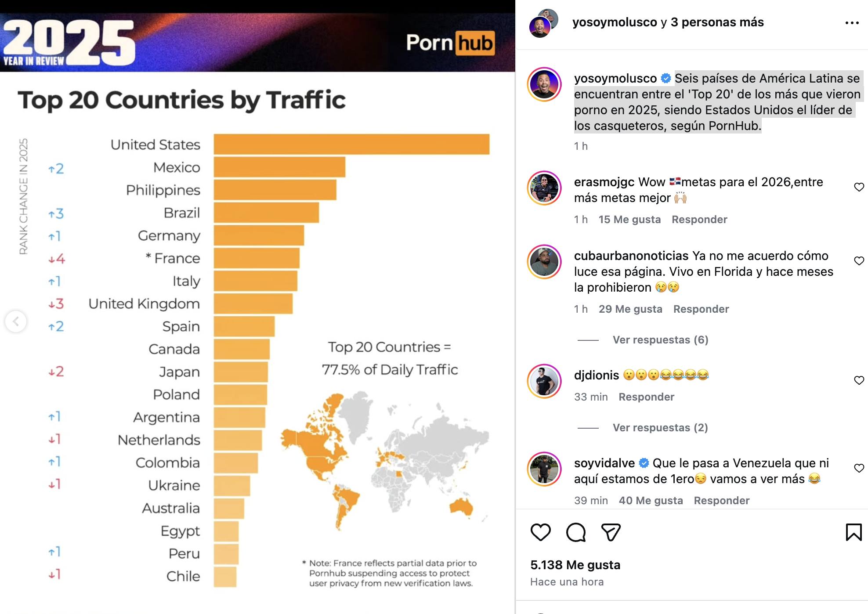The width and height of the screenshot is (868, 614).
Task: Like erasmojgc's comment heart
Action: [859, 187]
